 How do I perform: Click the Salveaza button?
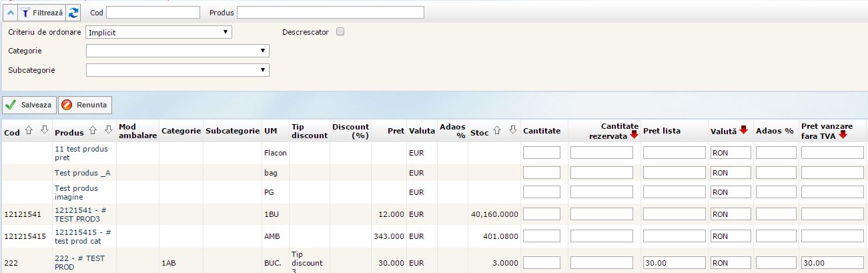29,105
